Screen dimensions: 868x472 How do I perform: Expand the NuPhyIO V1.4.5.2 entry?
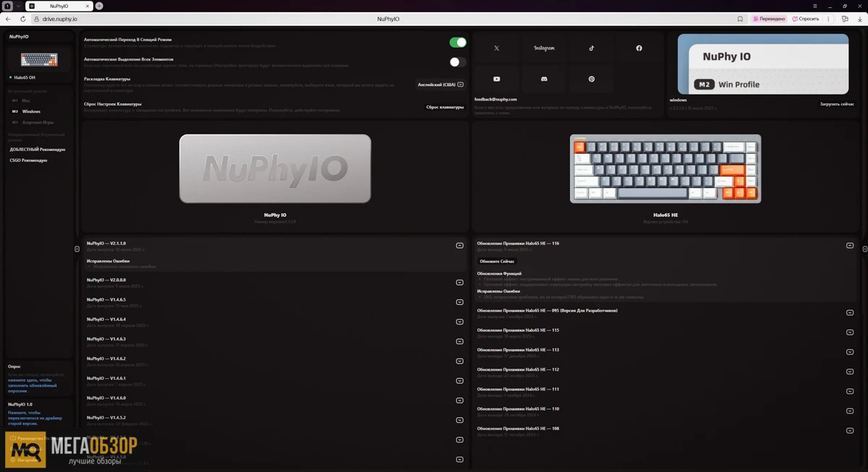[459, 420]
